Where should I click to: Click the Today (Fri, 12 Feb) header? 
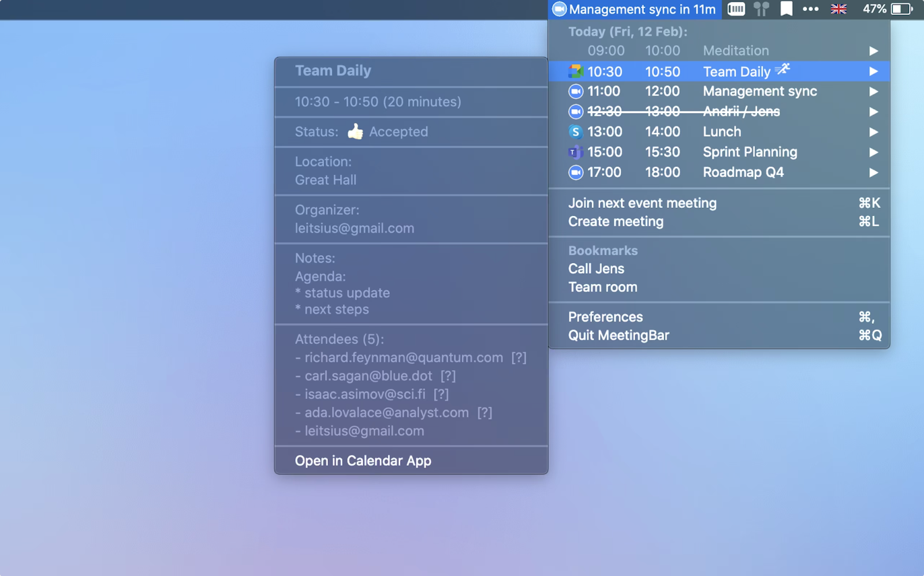point(628,32)
